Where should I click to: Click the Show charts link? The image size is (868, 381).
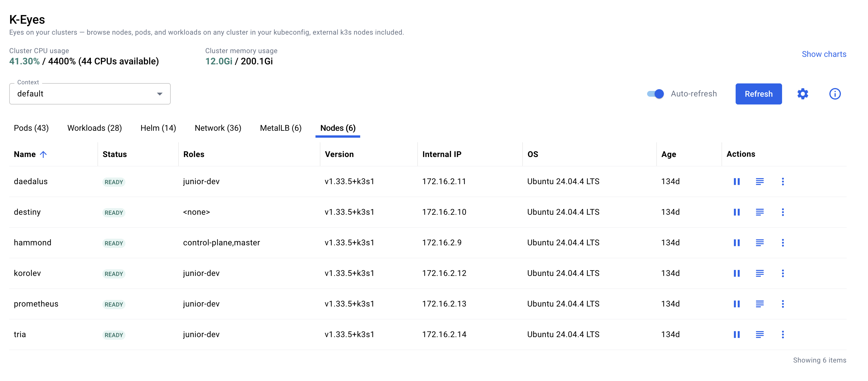824,54
